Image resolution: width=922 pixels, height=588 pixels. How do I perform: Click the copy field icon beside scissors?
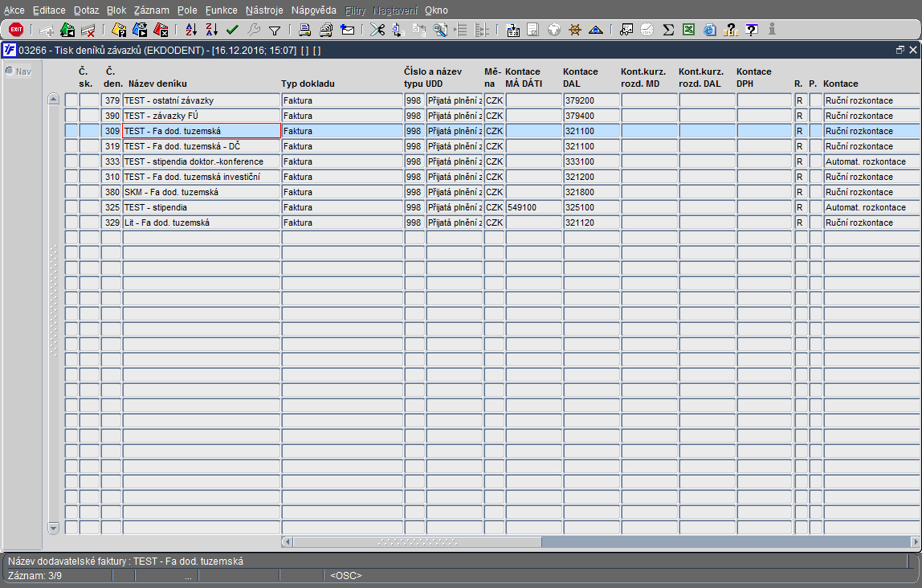(x=398, y=30)
